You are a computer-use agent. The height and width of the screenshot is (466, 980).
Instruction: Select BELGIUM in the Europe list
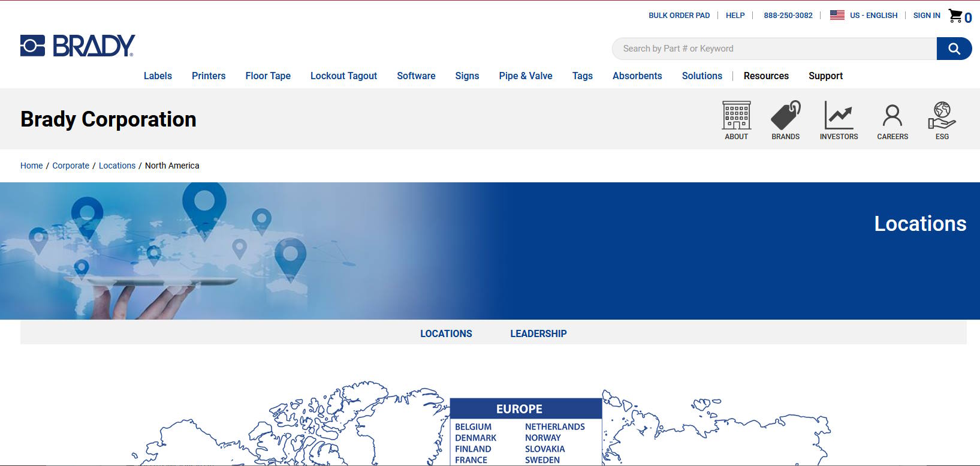(473, 427)
